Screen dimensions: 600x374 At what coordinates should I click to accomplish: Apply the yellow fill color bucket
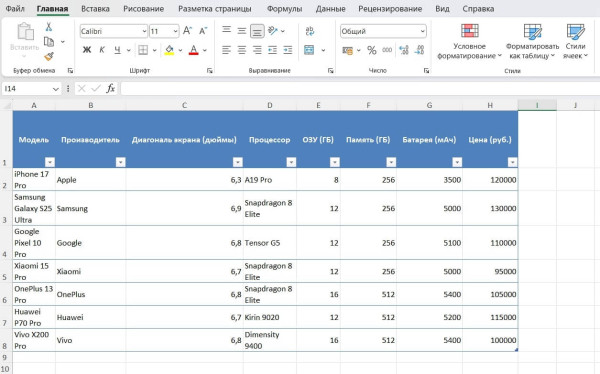[x=169, y=50]
